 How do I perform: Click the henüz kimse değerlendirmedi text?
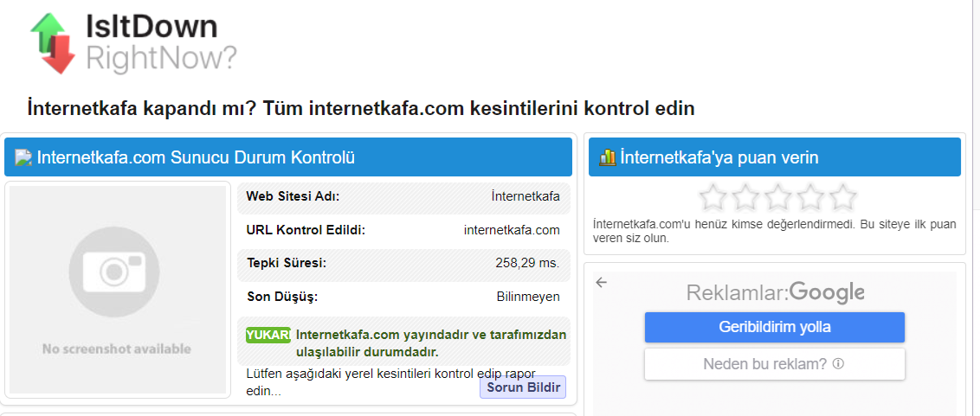pos(774,230)
